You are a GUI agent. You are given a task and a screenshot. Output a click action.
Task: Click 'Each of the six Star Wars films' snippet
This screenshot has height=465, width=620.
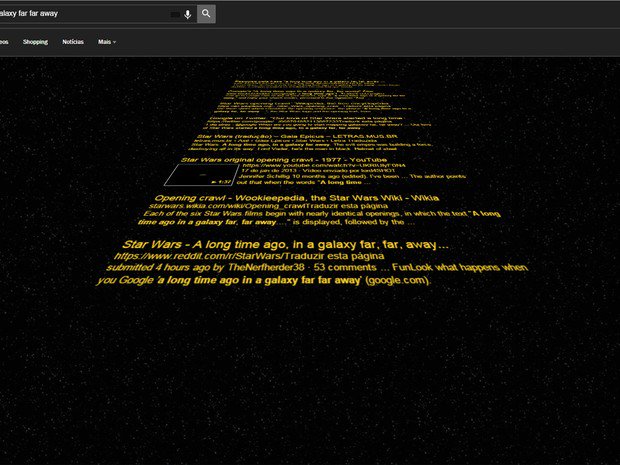321,214
